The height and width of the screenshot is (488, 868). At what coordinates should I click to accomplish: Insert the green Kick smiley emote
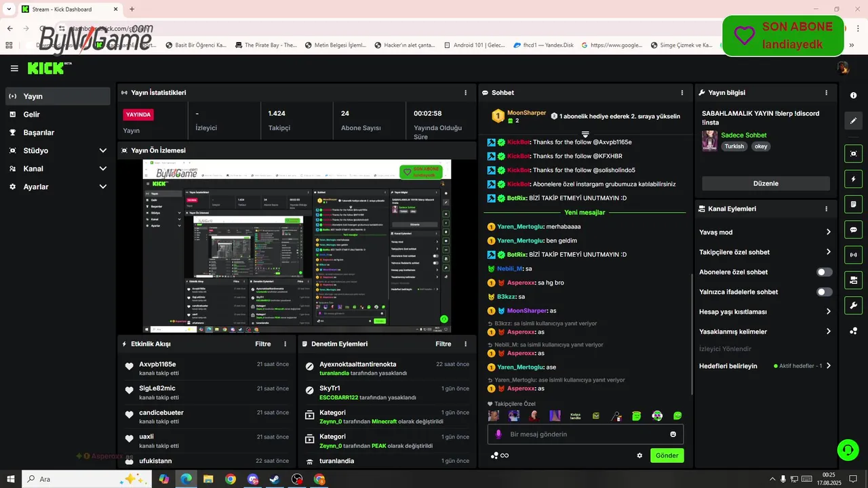click(x=677, y=415)
